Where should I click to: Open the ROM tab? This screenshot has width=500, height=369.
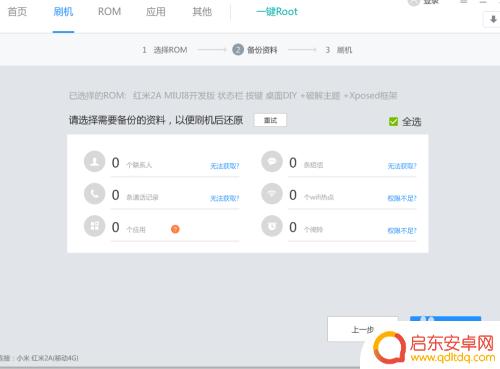[109, 12]
